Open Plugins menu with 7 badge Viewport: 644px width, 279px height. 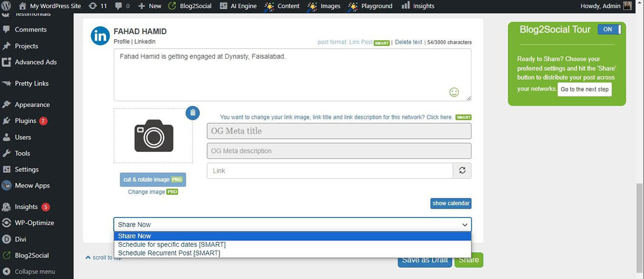25,121
